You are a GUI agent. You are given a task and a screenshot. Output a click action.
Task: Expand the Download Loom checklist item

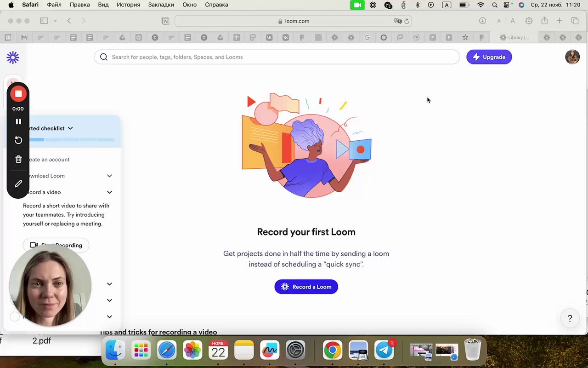point(109,176)
